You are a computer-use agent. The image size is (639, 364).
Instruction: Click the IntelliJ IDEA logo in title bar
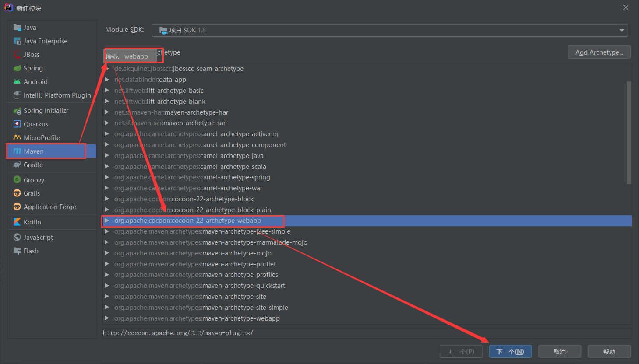click(x=8, y=7)
